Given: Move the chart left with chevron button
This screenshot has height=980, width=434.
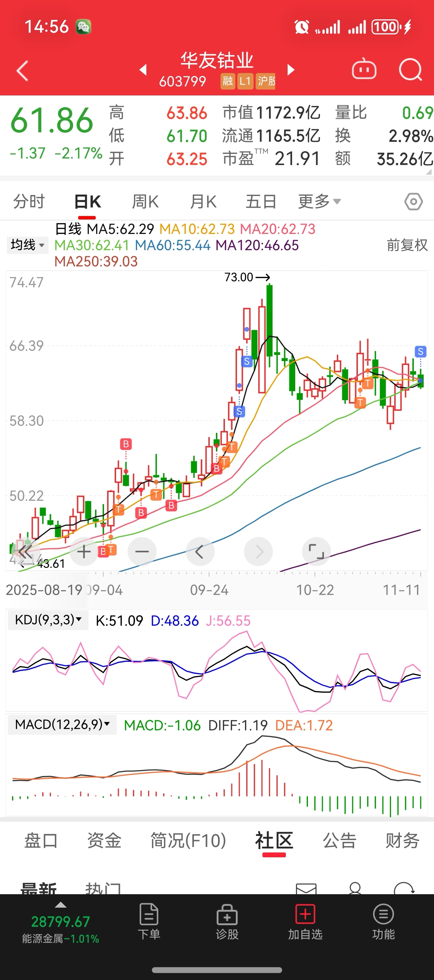Looking at the screenshot, I should [x=200, y=551].
